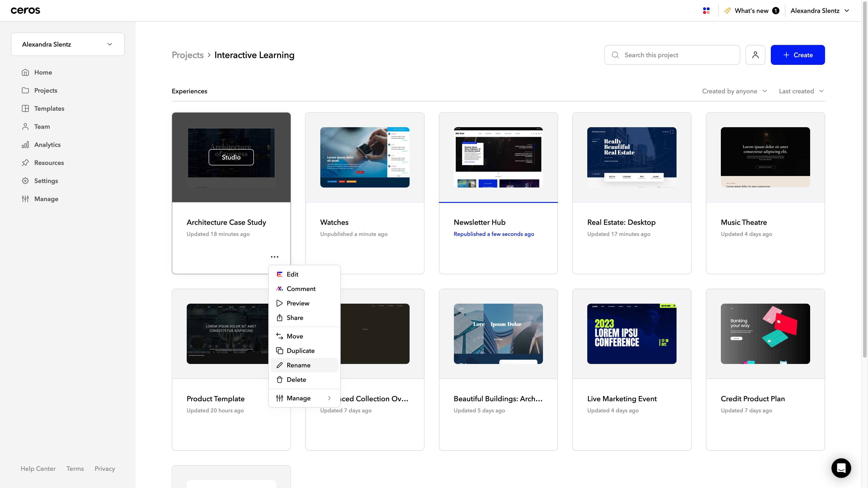Viewport: 868px width, 488px height.
Task: Open the Music Theatre thumbnail
Action: click(765, 157)
